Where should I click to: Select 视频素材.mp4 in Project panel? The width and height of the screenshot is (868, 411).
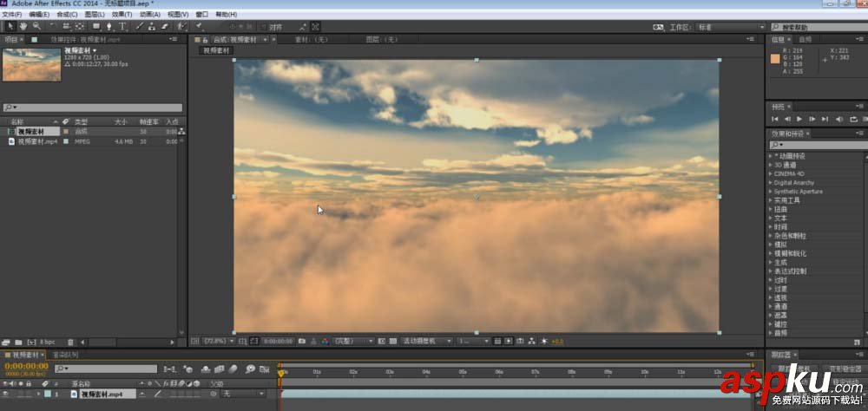tap(38, 140)
